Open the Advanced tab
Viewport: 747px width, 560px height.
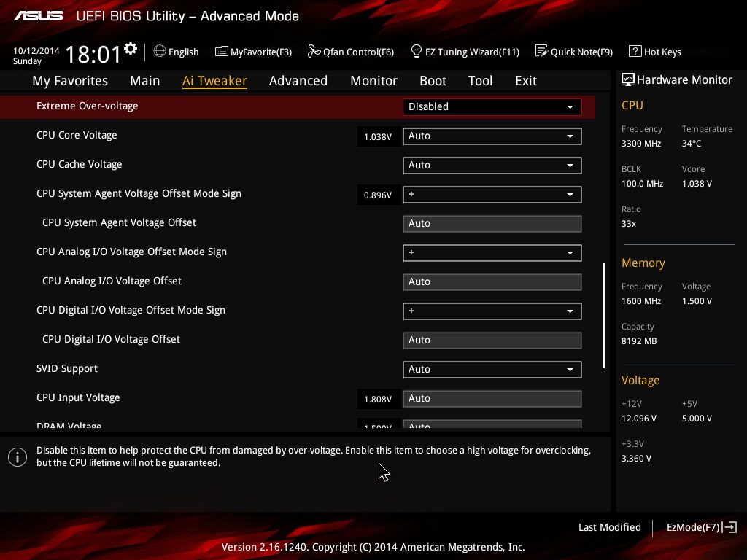[x=298, y=80]
